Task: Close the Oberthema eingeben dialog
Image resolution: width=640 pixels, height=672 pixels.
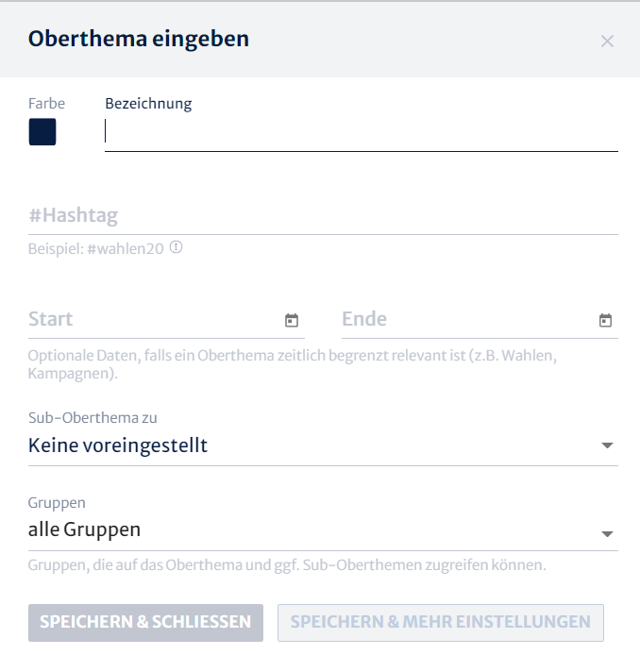Action: click(x=607, y=42)
